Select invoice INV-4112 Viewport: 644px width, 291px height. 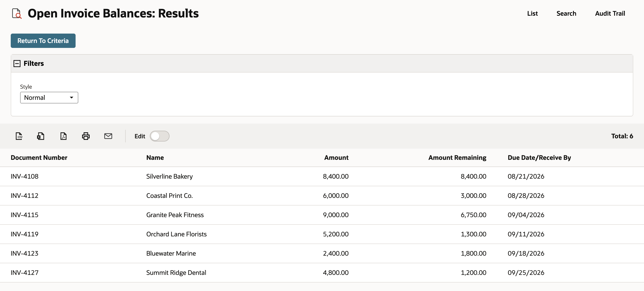pos(25,196)
